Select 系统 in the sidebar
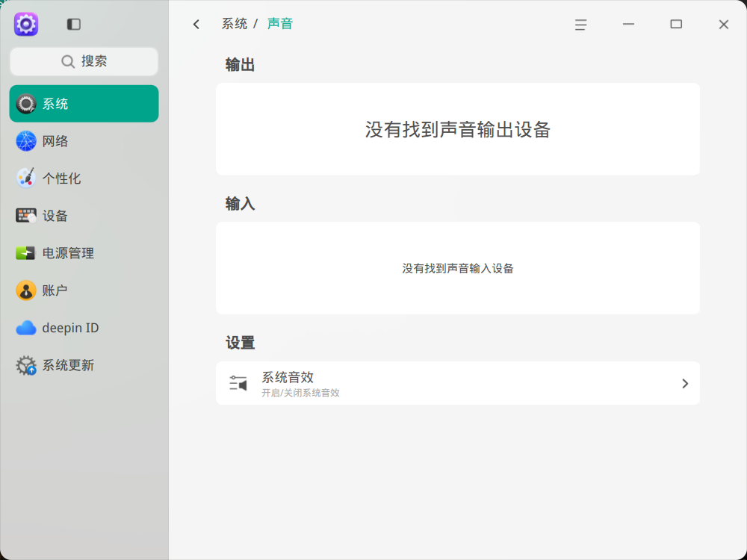This screenshot has height=560, width=747. [x=84, y=104]
